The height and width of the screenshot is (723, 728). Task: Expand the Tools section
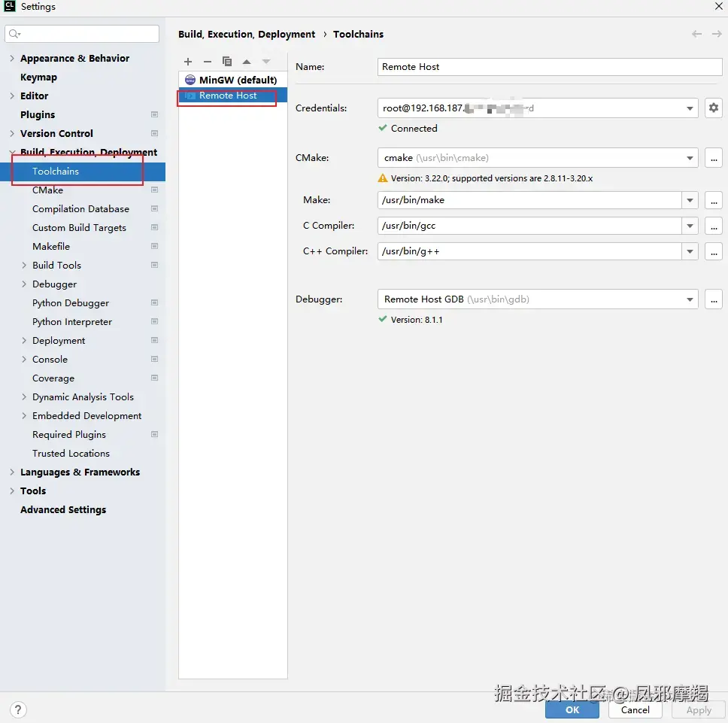click(12, 491)
